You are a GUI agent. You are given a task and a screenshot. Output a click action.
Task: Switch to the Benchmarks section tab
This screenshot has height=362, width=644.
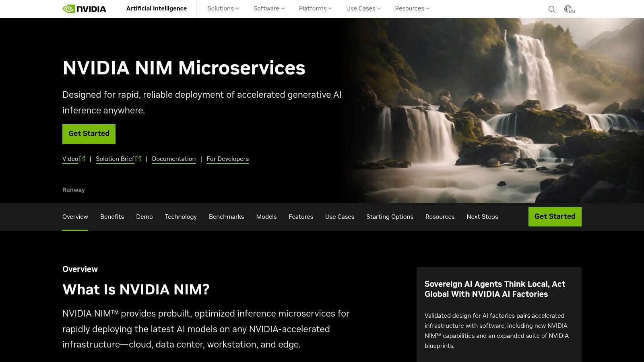tap(226, 217)
